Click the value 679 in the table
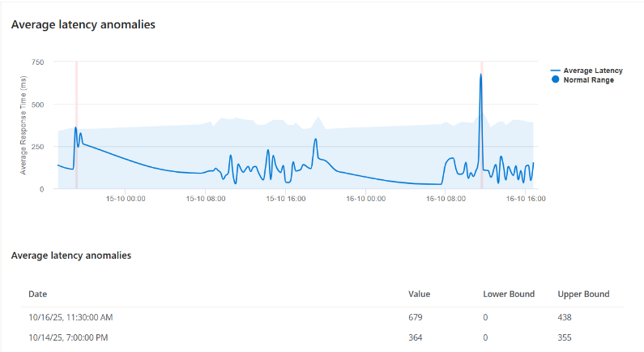The width and height of the screenshot is (644, 352). click(416, 316)
